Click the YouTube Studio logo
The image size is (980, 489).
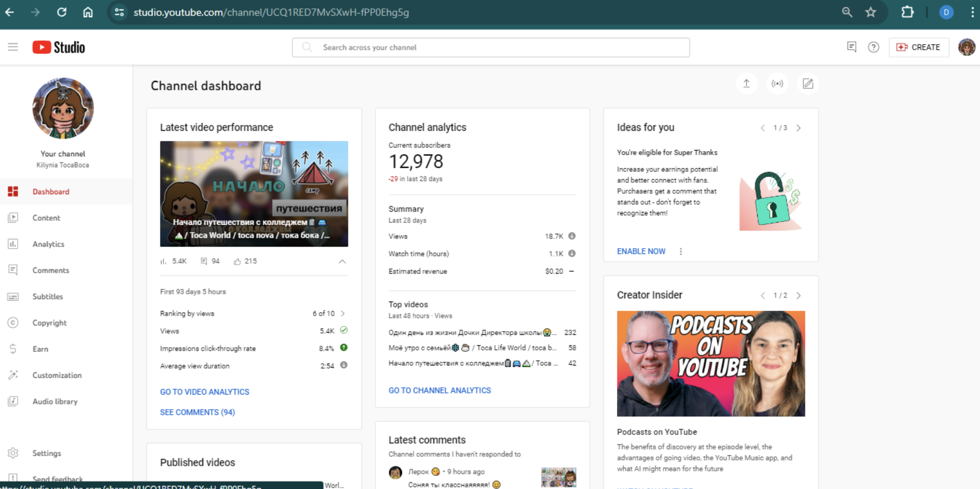59,47
